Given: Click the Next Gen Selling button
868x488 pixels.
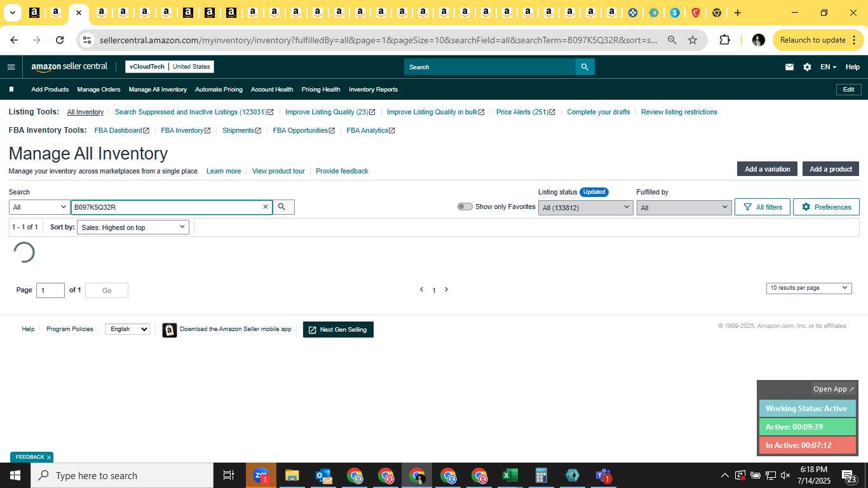Looking at the screenshot, I should [338, 330].
